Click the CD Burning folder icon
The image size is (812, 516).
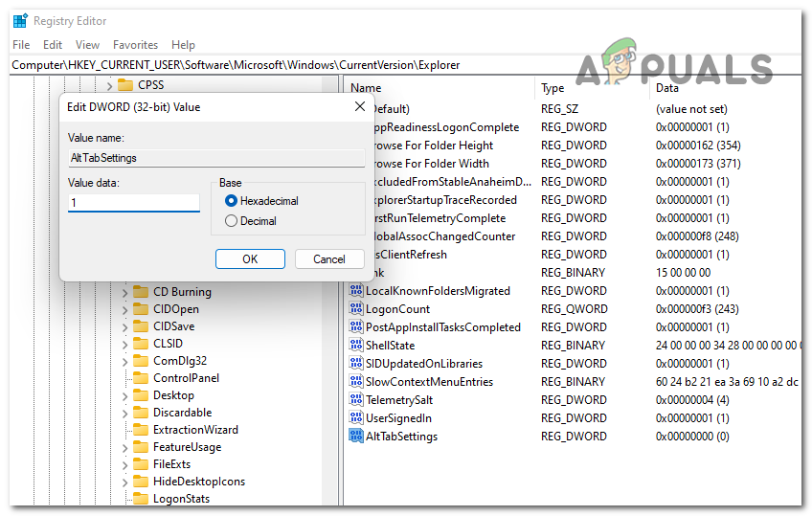141,291
